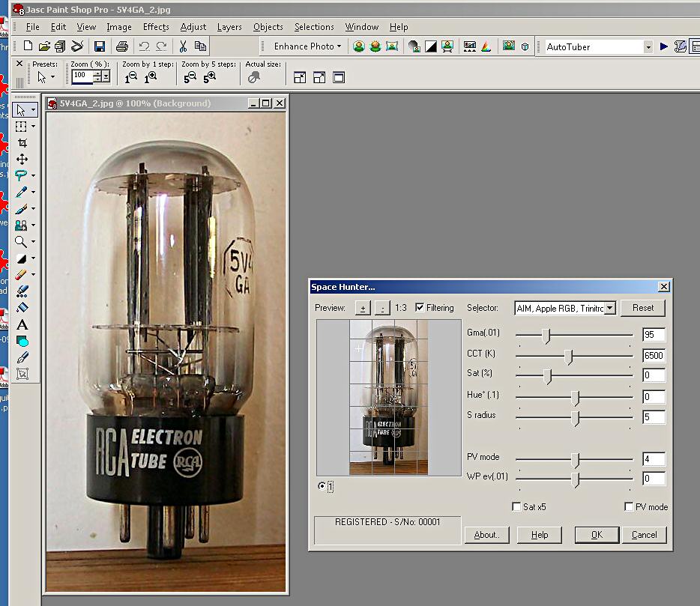Click the Reset button in Space Hunter
700x606 pixels.
coord(643,308)
